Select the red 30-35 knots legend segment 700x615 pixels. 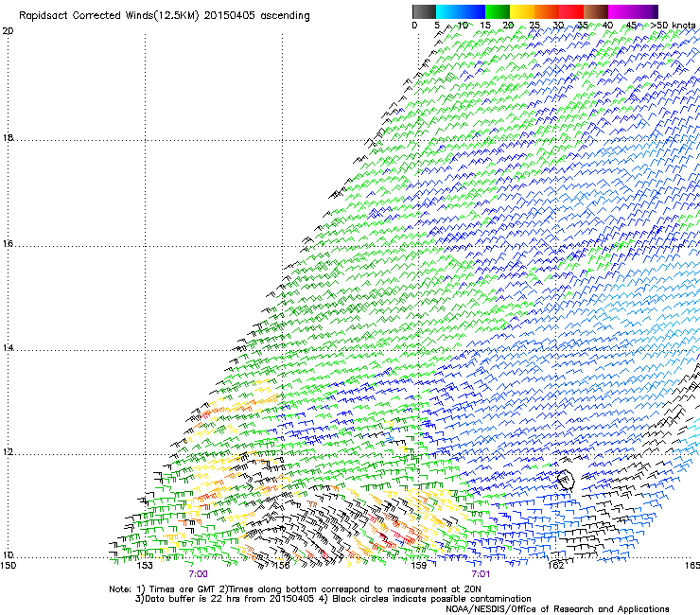pyautogui.click(x=571, y=11)
